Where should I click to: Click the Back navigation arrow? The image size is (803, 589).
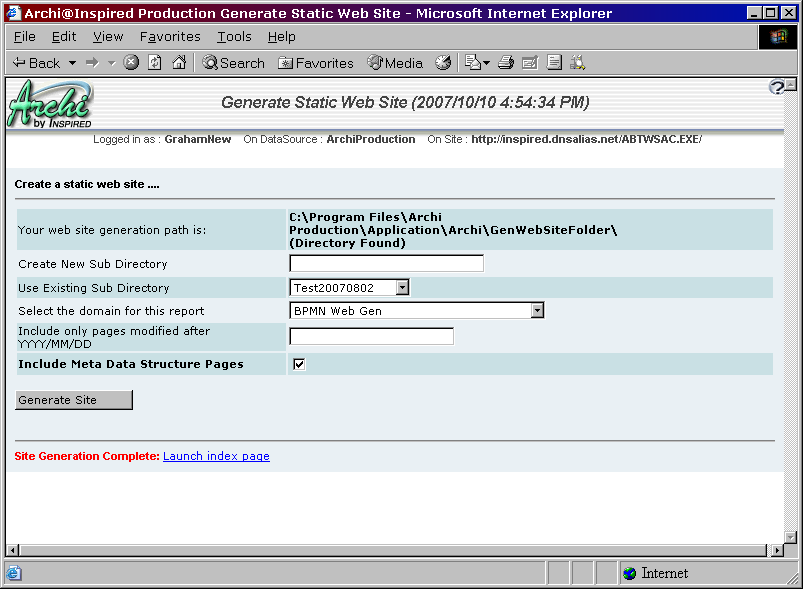tap(36, 63)
